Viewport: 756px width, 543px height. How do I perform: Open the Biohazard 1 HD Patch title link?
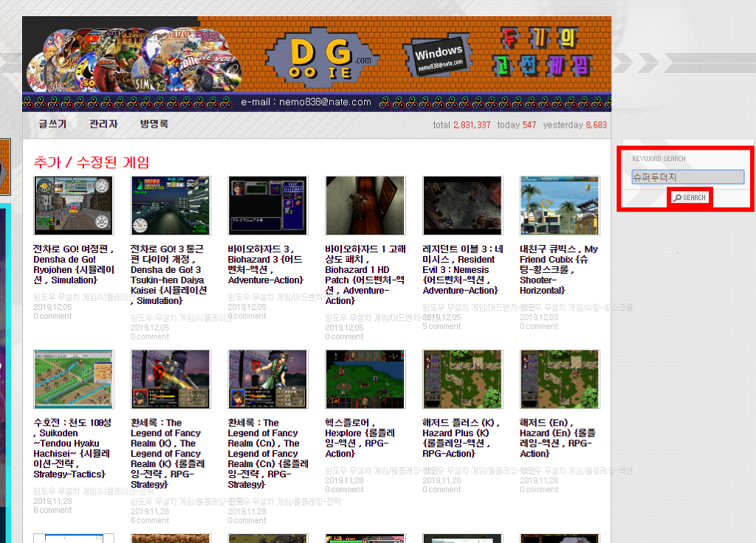pos(365,274)
